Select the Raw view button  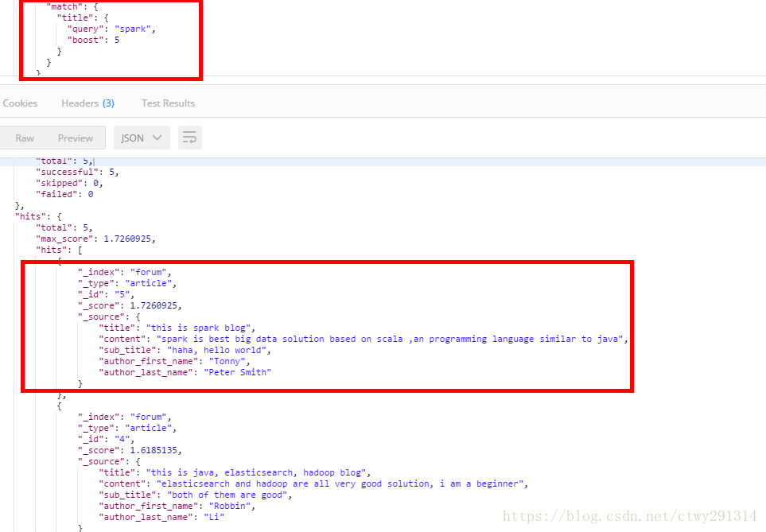[25, 138]
